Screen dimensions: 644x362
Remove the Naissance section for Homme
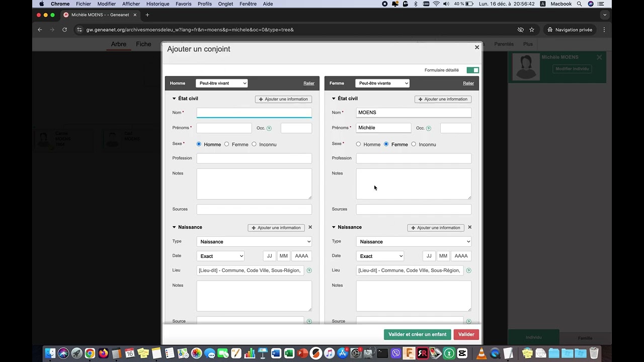(310, 227)
